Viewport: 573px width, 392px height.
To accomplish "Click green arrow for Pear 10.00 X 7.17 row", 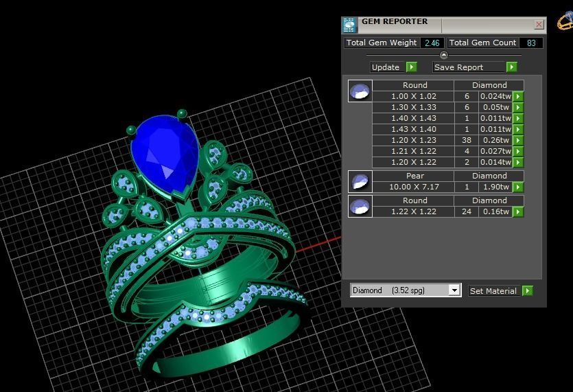I will point(518,187).
